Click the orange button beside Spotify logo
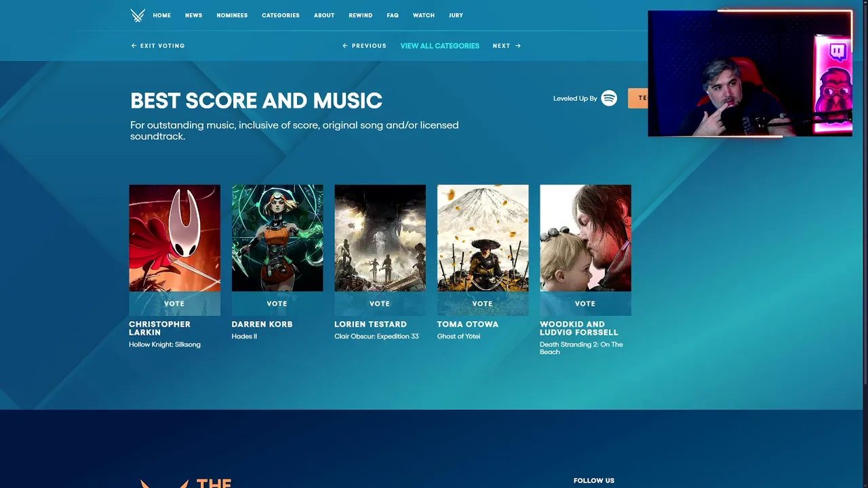Viewport: 868px width, 488px height. click(637, 98)
